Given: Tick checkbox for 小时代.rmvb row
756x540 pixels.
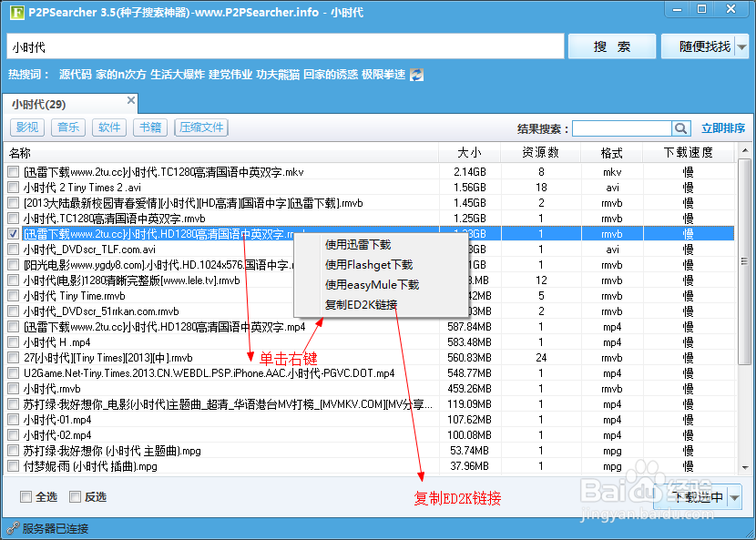Looking at the screenshot, I should (14, 389).
